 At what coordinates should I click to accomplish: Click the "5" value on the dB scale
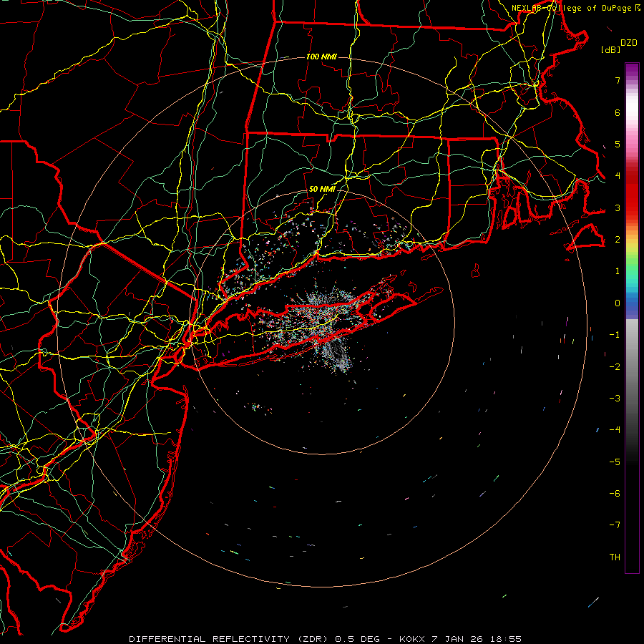(618, 144)
